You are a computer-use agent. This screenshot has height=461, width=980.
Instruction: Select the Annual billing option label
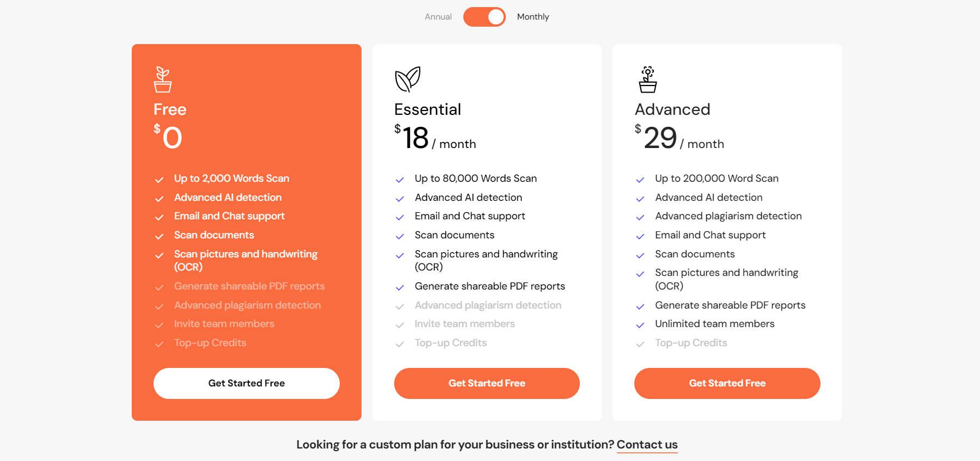pyautogui.click(x=438, y=17)
